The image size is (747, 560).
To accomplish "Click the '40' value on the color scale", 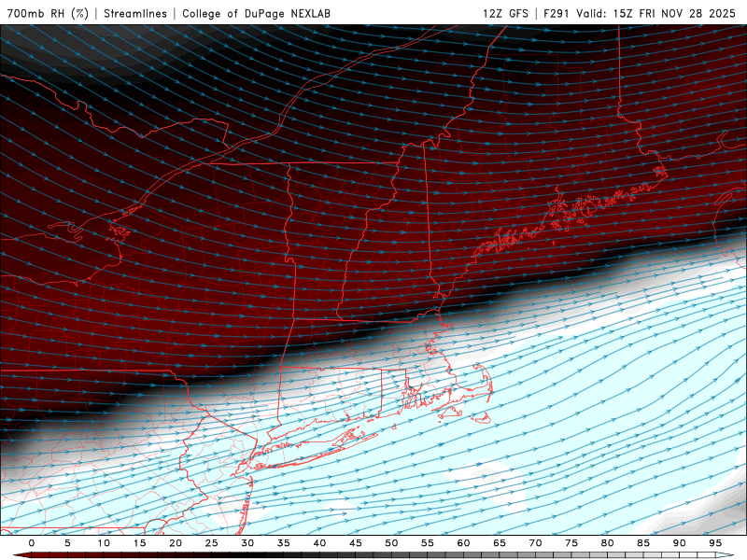I will click(319, 543).
